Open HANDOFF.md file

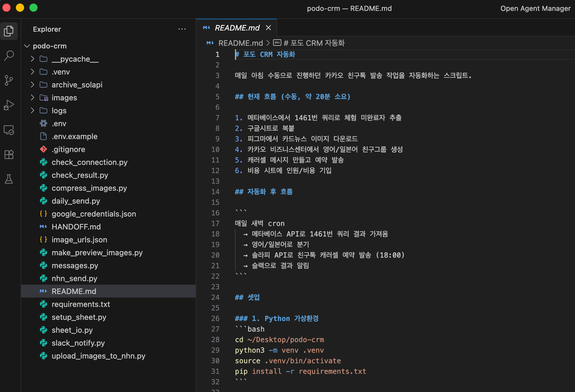click(x=108, y=227)
